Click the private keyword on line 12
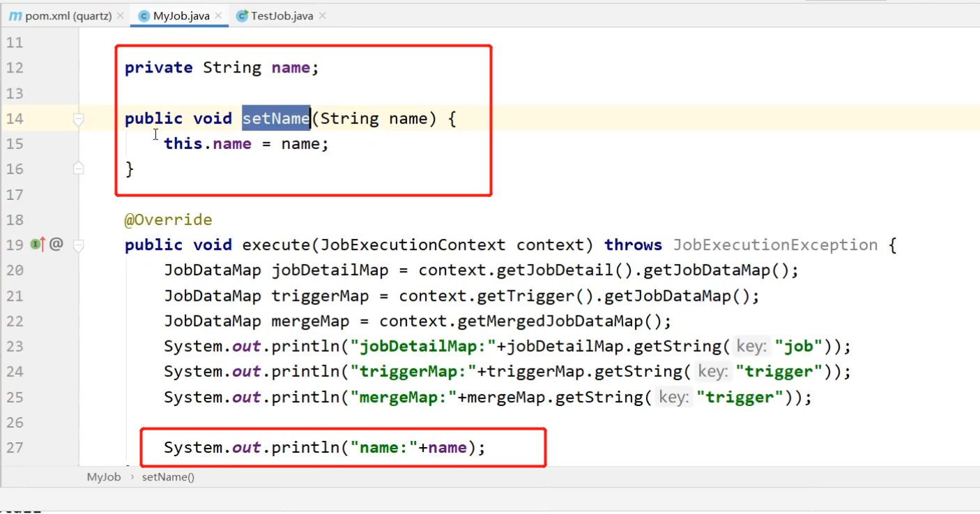The height and width of the screenshot is (514, 980). coord(159,68)
